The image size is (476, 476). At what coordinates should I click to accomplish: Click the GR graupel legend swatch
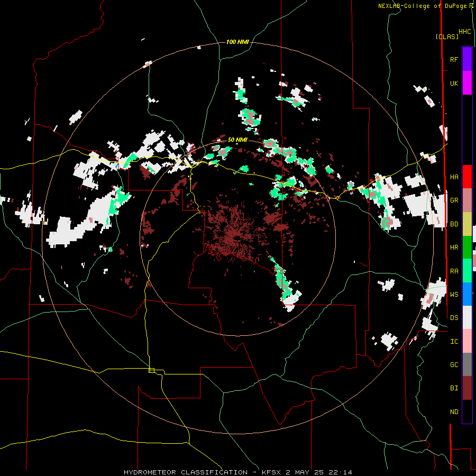click(x=467, y=200)
